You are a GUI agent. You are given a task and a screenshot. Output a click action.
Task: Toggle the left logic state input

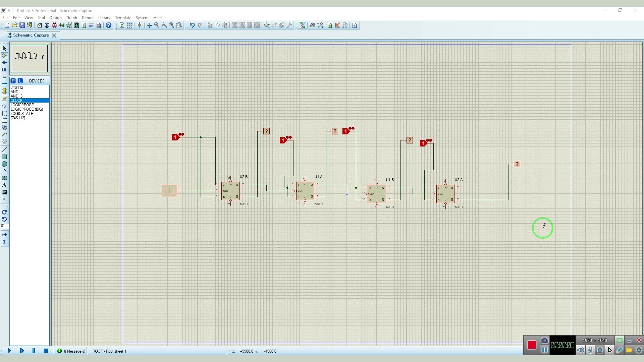175,137
